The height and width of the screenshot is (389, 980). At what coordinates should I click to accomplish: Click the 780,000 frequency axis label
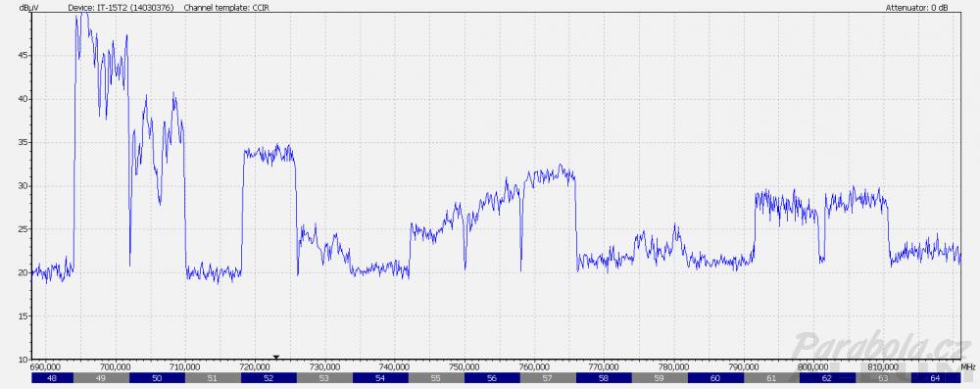point(674,366)
